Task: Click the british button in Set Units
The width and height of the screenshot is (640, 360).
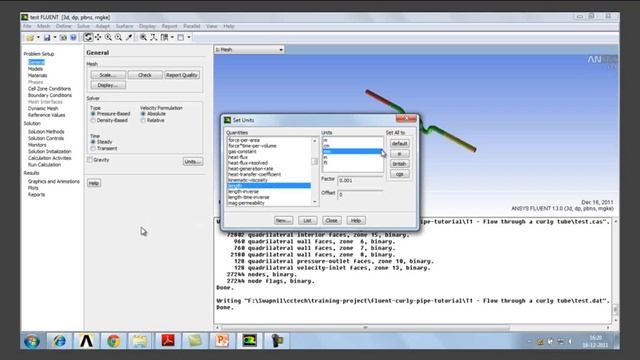Action: [x=399, y=164]
